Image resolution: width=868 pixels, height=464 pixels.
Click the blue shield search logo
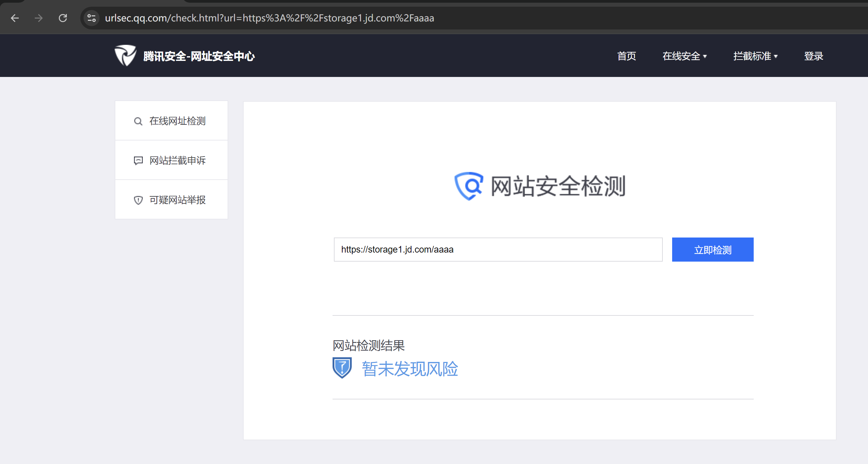pos(468,186)
